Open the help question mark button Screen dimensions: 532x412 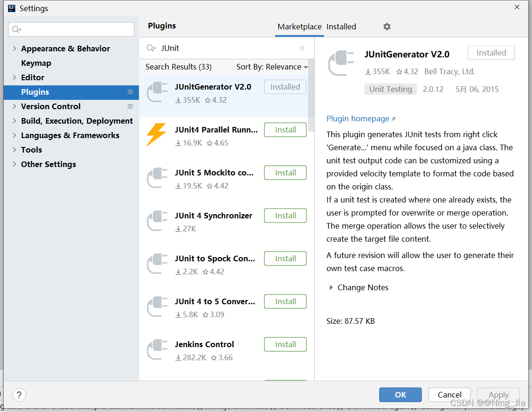click(19, 395)
